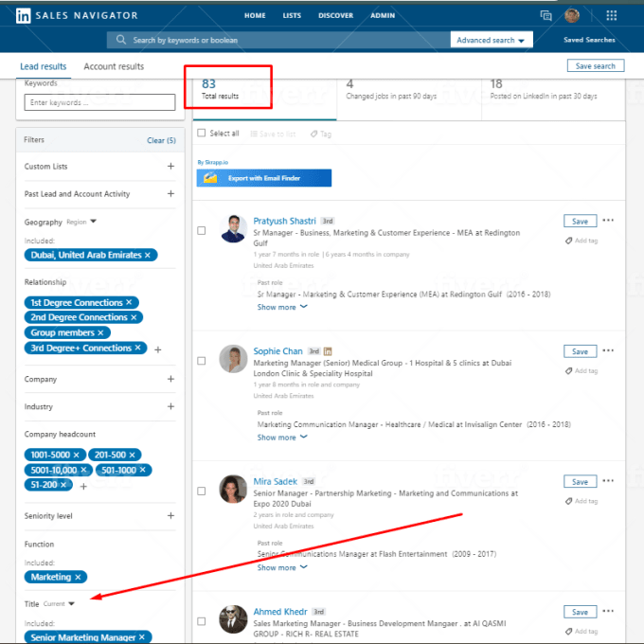Open the ADMIN menu

click(x=383, y=15)
